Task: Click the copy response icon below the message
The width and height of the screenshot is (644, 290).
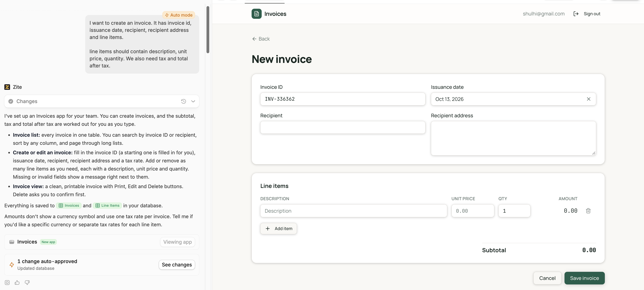Action: click(7, 282)
